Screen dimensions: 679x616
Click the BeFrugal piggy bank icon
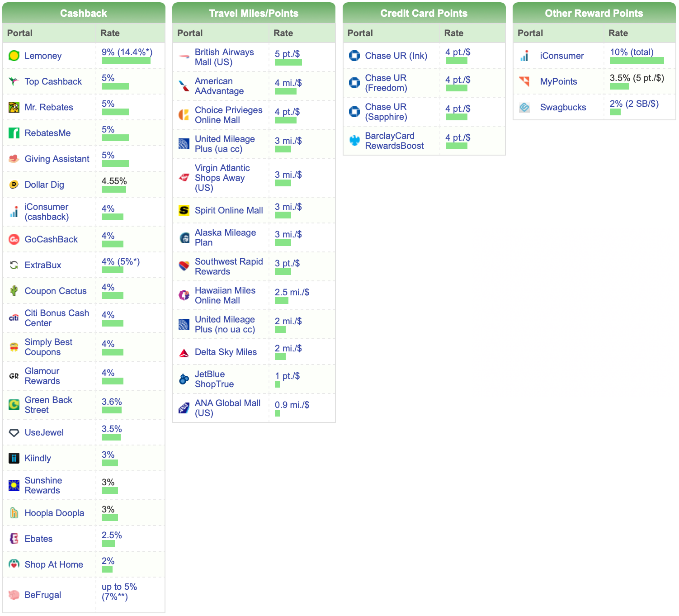coord(14,595)
